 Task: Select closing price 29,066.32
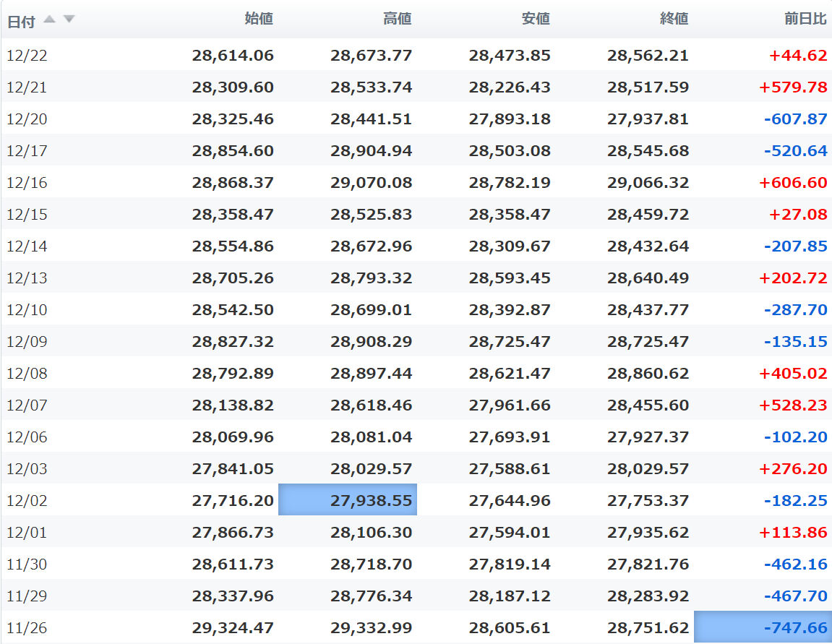648,182
